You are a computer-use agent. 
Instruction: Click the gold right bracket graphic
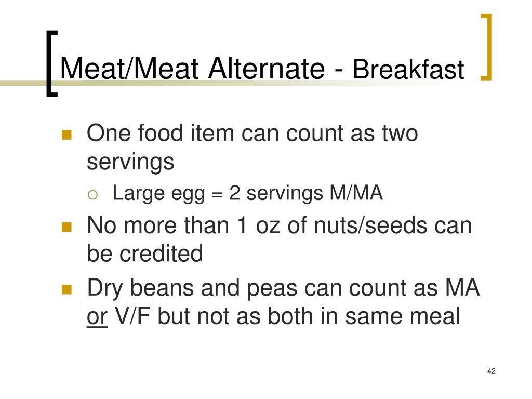(x=486, y=47)
